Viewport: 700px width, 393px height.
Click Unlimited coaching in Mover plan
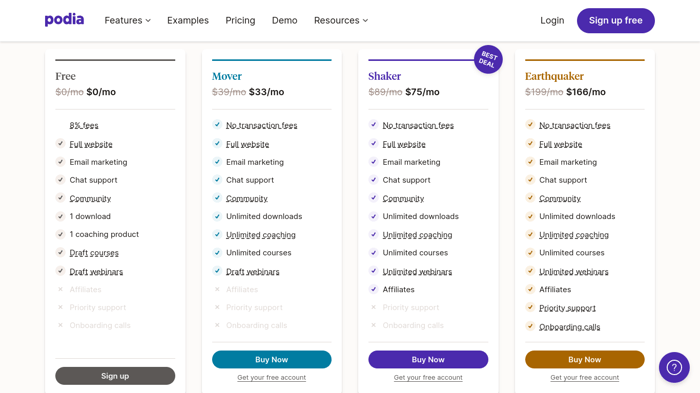pyautogui.click(x=261, y=235)
